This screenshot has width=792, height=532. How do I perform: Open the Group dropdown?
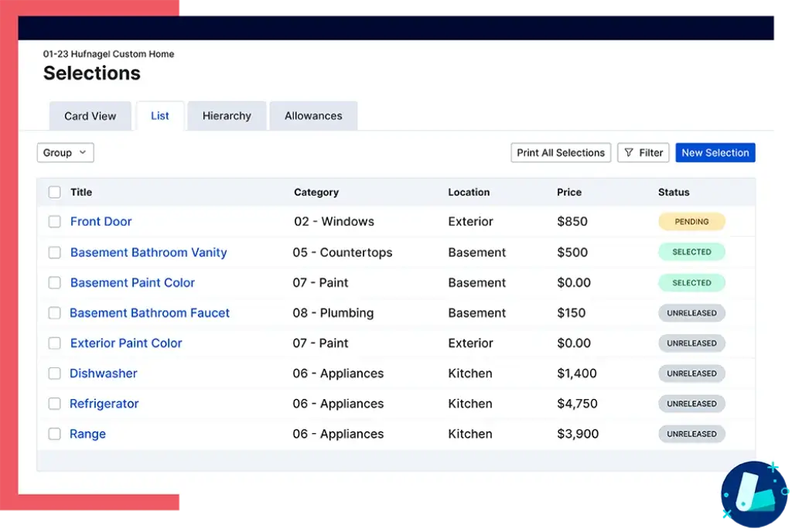pos(65,152)
